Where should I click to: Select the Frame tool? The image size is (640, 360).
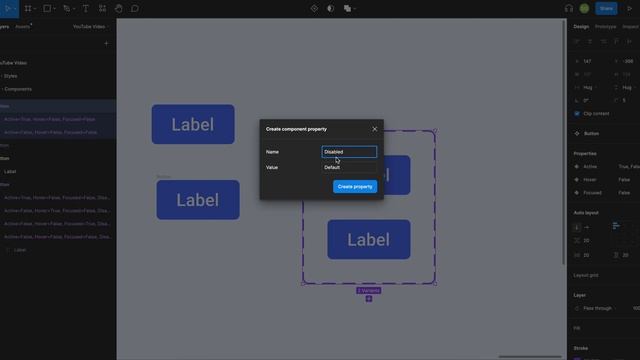(28, 8)
